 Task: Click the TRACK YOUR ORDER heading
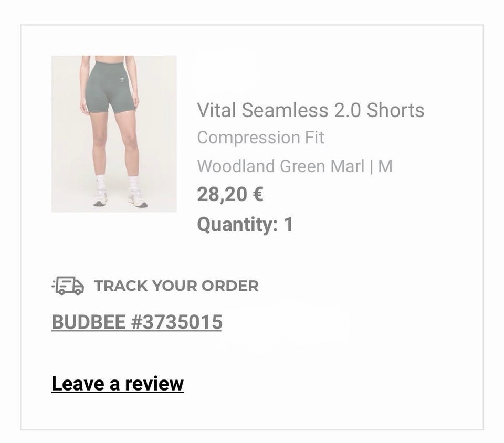(x=176, y=286)
